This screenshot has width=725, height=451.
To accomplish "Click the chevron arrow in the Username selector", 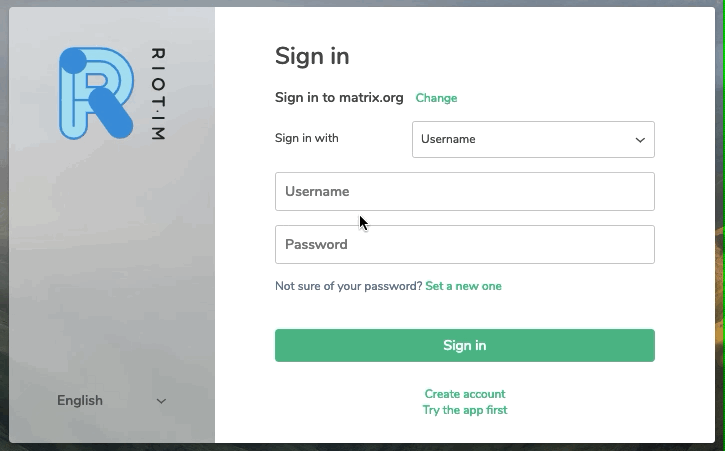I will pos(640,140).
